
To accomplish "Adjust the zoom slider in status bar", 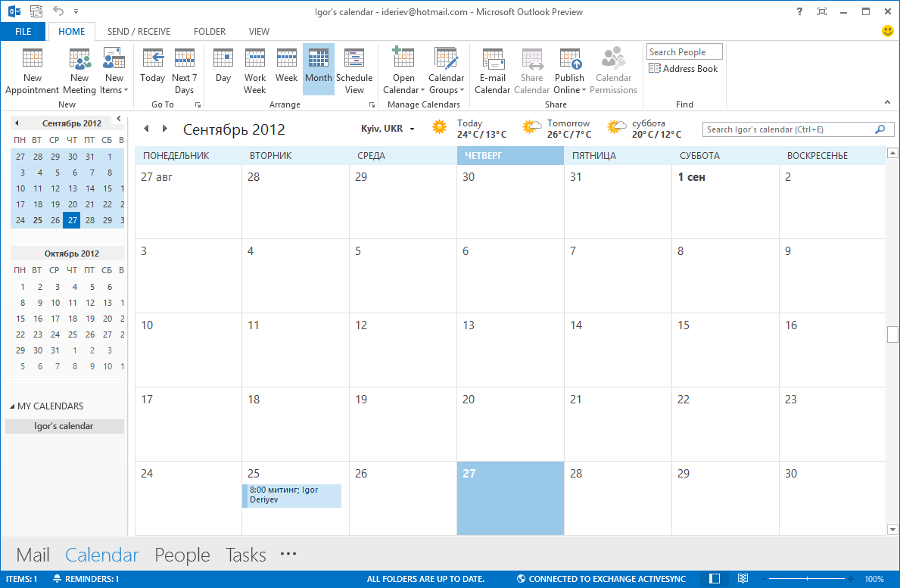I will (807, 579).
